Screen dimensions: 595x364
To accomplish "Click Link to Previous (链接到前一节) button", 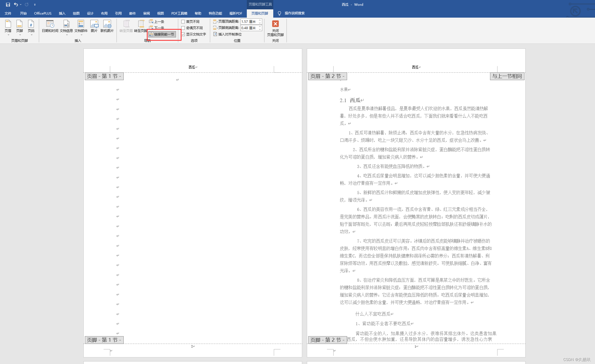I will tap(162, 34).
